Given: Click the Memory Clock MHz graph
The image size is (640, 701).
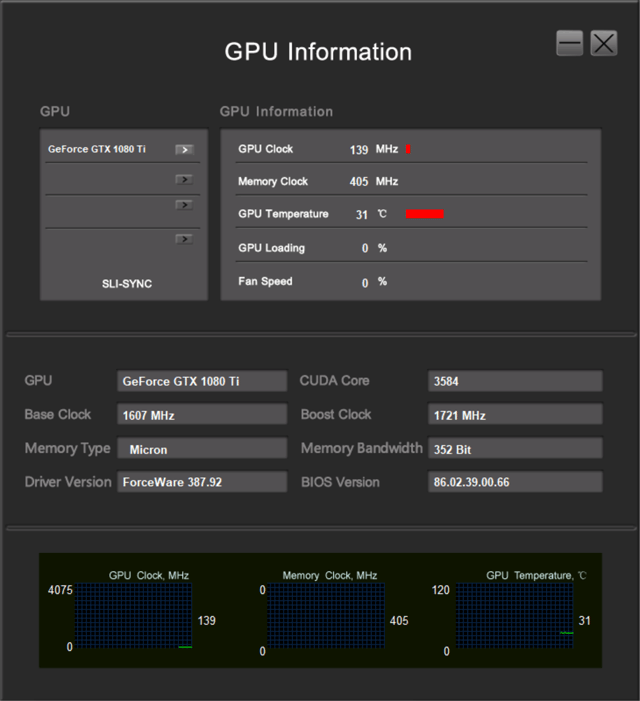Looking at the screenshot, I should coord(326,616).
